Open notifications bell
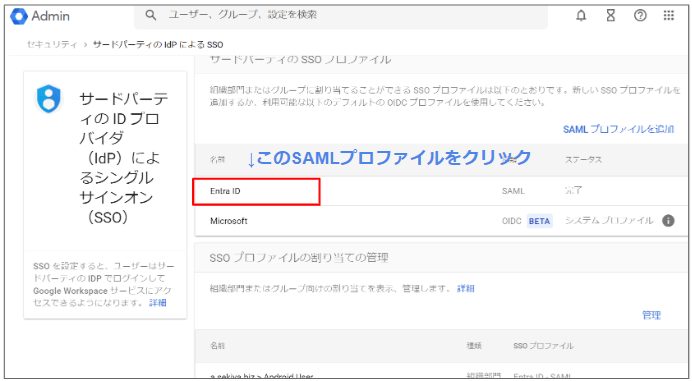The image size is (692, 381). pyautogui.click(x=581, y=16)
